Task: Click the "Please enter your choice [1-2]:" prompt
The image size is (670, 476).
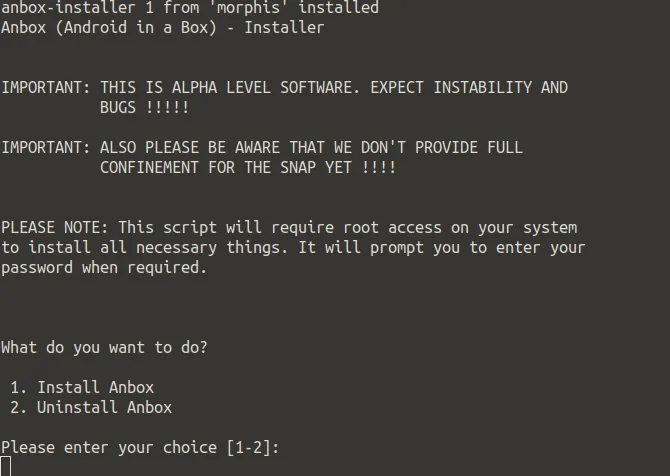Action: 140,447
